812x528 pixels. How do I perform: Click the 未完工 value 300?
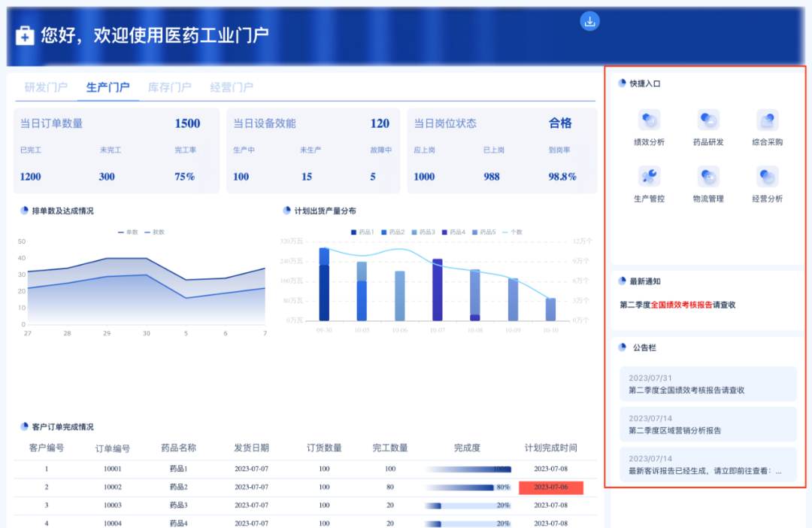click(x=107, y=177)
